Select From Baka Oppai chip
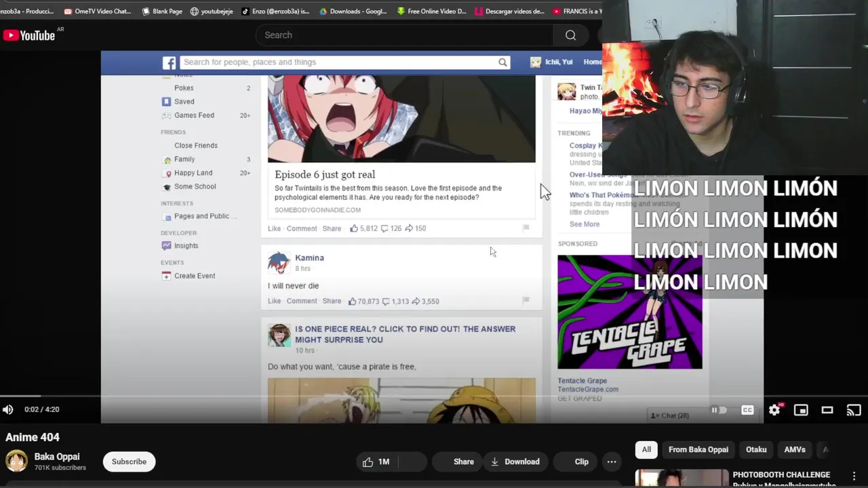 click(x=698, y=449)
